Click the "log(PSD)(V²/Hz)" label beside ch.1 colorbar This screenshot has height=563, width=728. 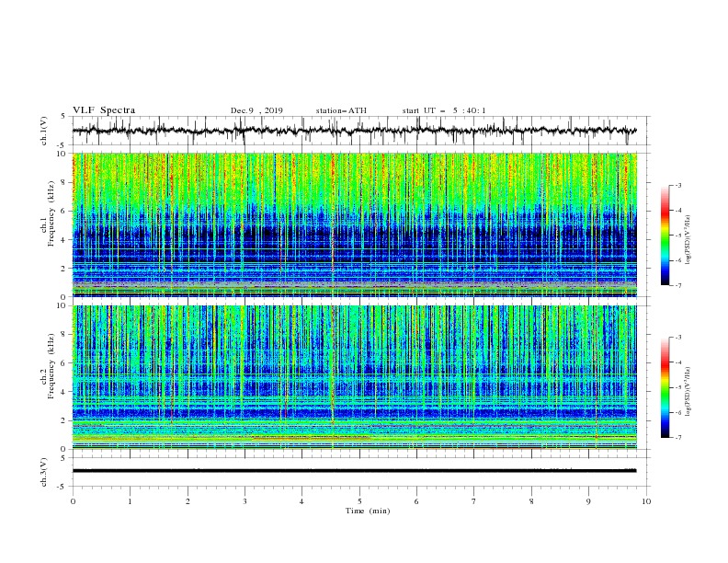coord(688,240)
